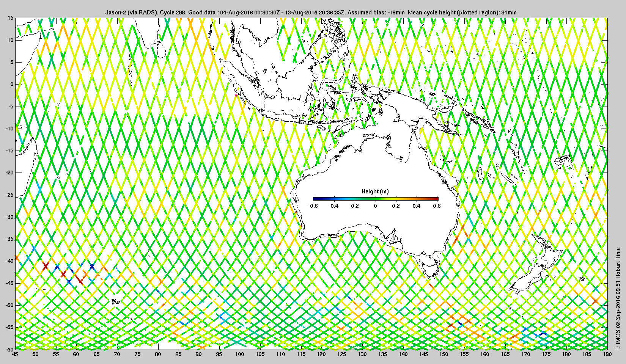626x364 pixels.
Task: Click 'Mean cycle height (plotted region): 34mm' text
Action: click(462, 13)
